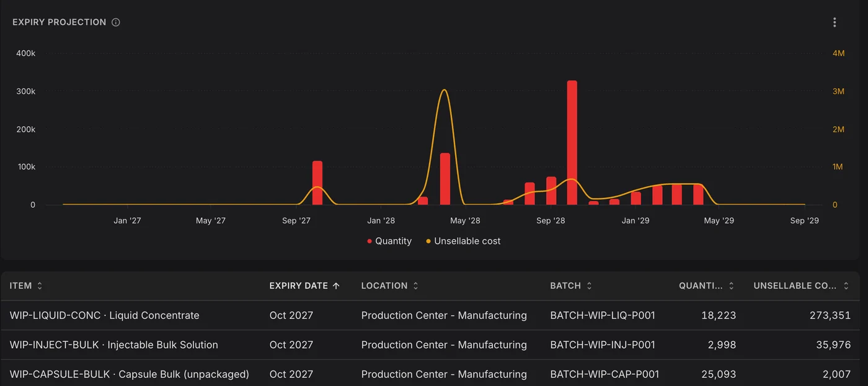Toggle the Unsellable cost legend series
Image resolution: width=868 pixels, height=386 pixels.
pyautogui.click(x=463, y=241)
